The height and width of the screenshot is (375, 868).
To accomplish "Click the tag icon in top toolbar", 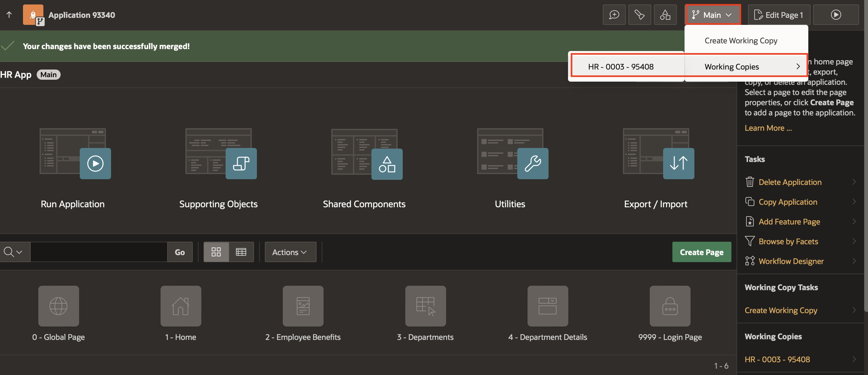I will pos(639,15).
